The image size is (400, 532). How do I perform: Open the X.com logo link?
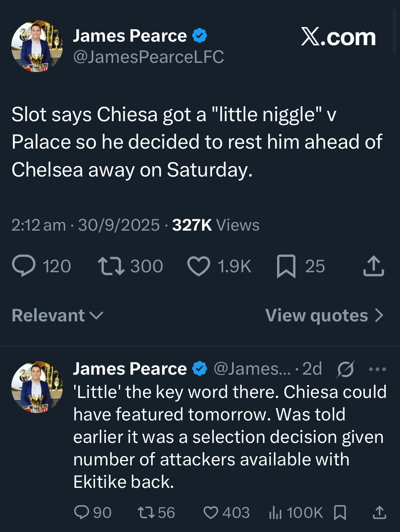point(338,37)
